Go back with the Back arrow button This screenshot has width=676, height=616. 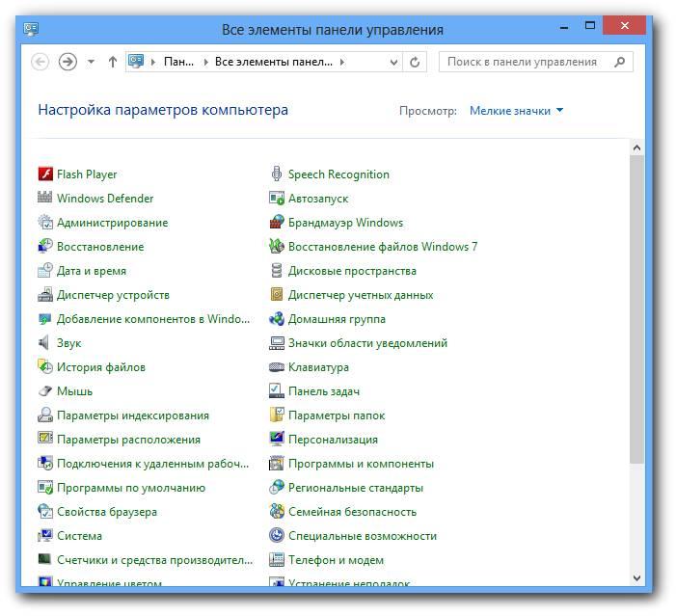41,62
